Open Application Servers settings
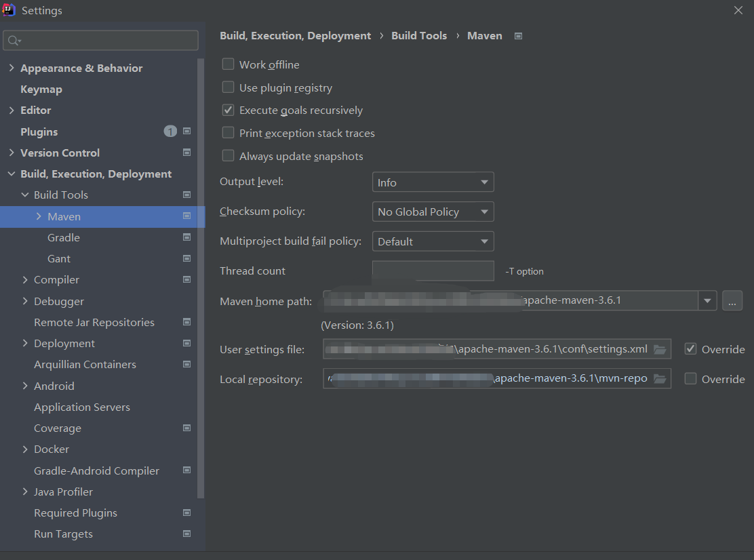Viewport: 754px width, 560px height. point(82,407)
